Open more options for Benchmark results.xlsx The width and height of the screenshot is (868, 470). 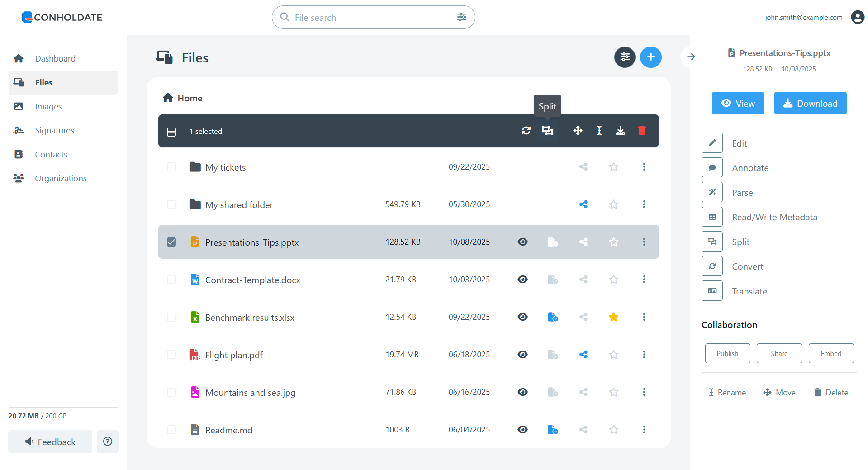click(x=644, y=317)
